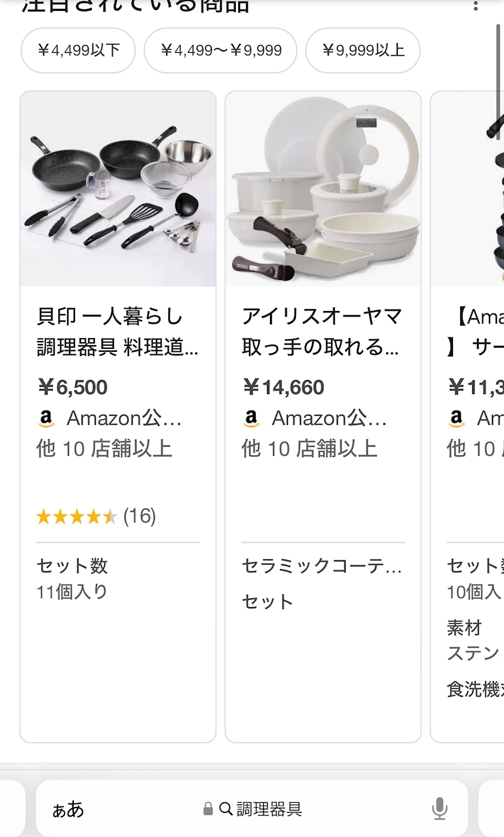Tap the ¥6,500 price
Viewport: 504px width, 837px height.
pos(73,387)
